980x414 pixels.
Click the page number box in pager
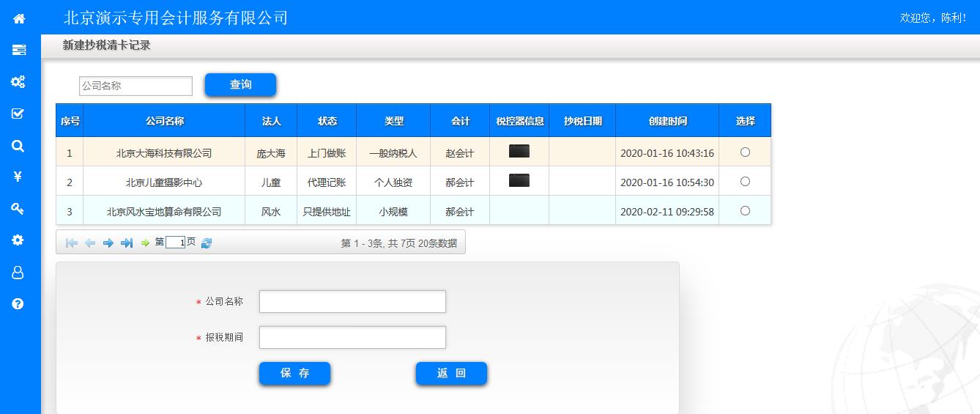pyautogui.click(x=175, y=243)
